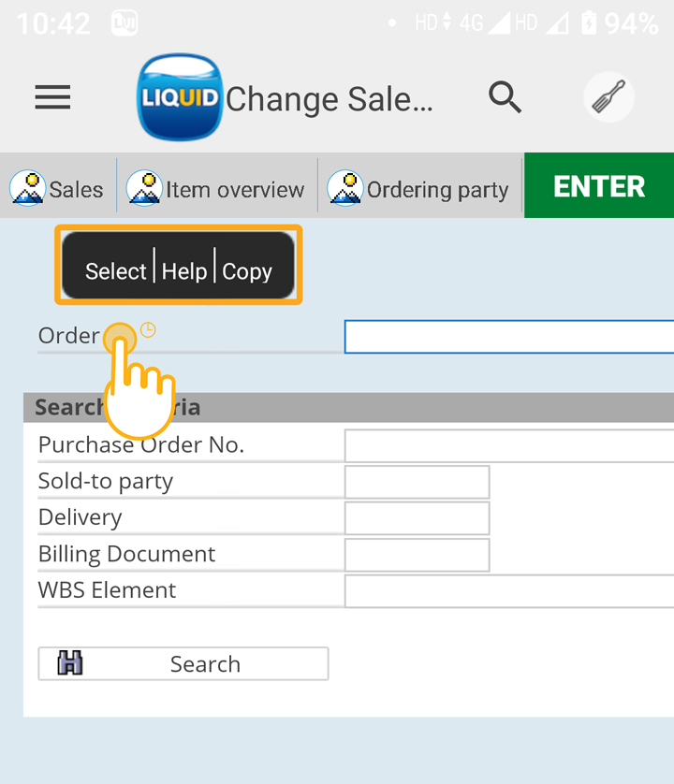Tap the Sold-to party input field

coord(417,482)
